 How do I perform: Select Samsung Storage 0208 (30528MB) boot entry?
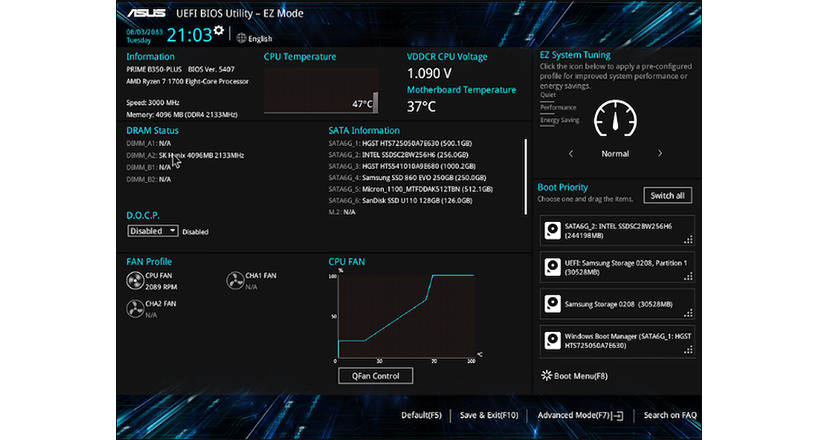click(x=617, y=304)
